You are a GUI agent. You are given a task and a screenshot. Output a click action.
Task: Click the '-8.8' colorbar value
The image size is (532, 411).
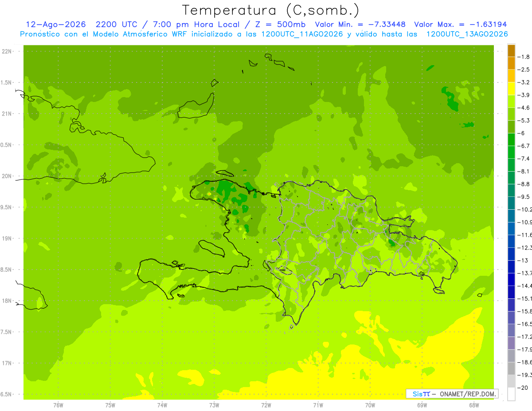(524, 184)
